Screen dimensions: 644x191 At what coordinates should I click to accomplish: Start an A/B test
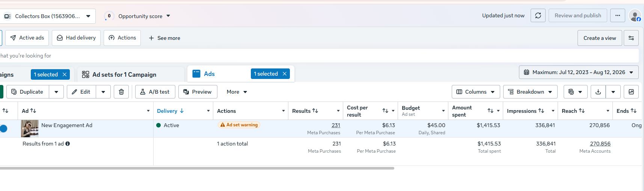pyautogui.click(x=155, y=92)
